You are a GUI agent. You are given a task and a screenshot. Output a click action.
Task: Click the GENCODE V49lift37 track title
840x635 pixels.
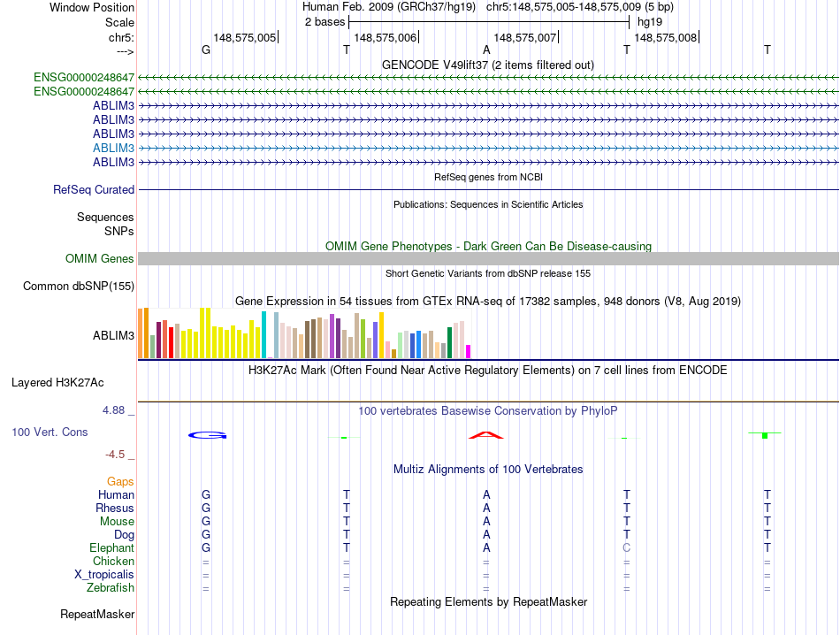coord(488,65)
